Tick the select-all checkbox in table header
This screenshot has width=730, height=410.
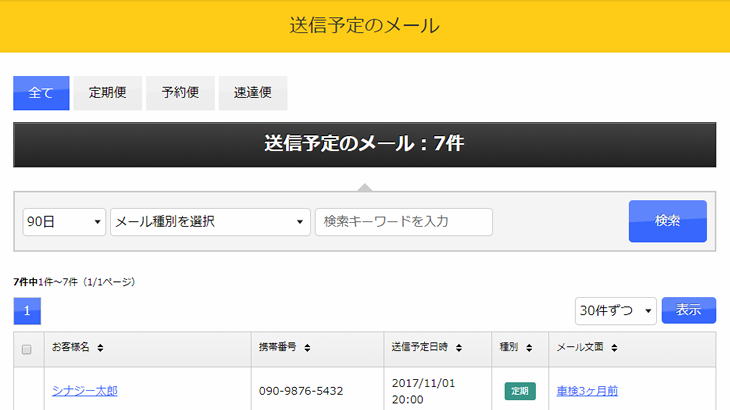27,349
